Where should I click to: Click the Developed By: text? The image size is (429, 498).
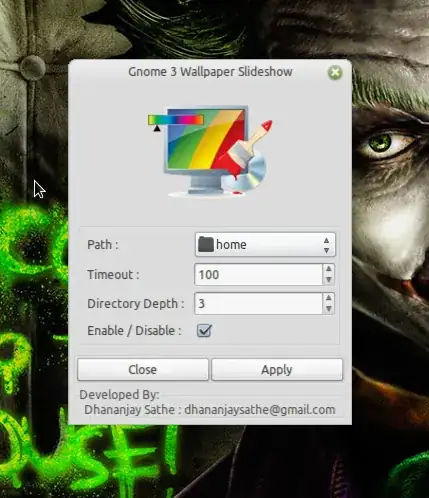click(x=119, y=395)
